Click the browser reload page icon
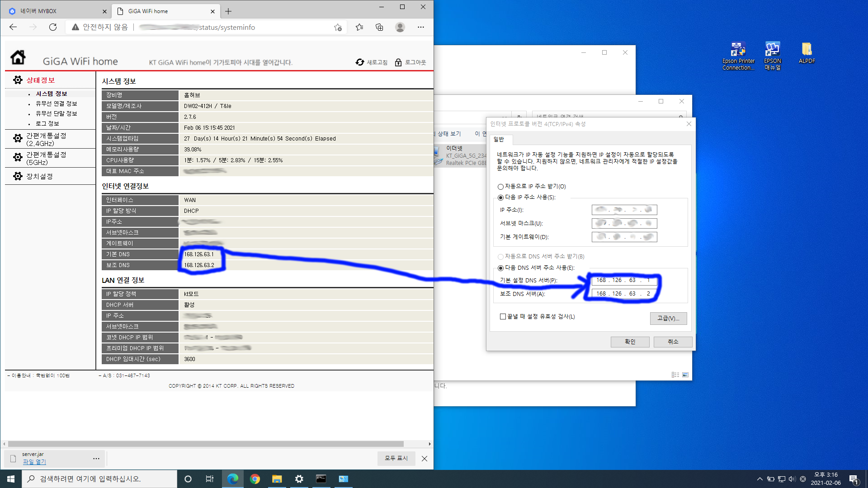The height and width of the screenshot is (488, 868). tap(53, 27)
